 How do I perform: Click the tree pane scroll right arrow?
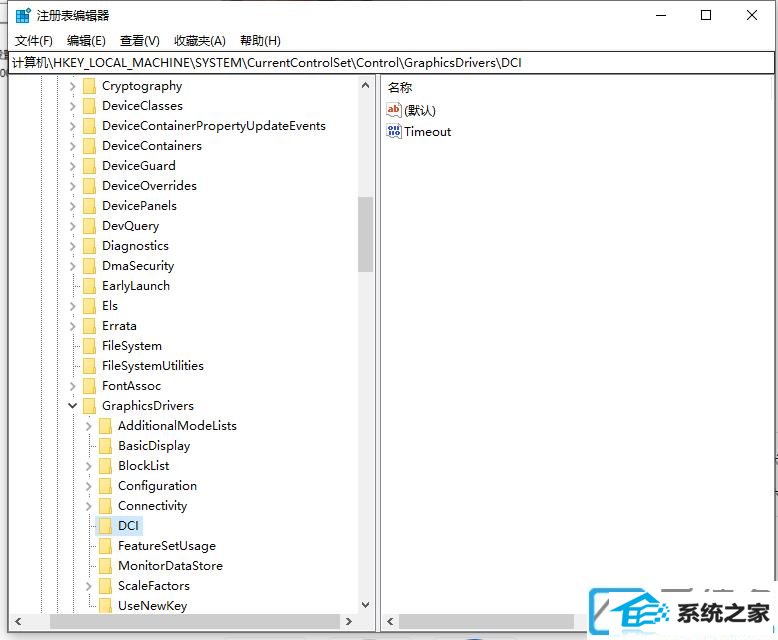point(348,621)
